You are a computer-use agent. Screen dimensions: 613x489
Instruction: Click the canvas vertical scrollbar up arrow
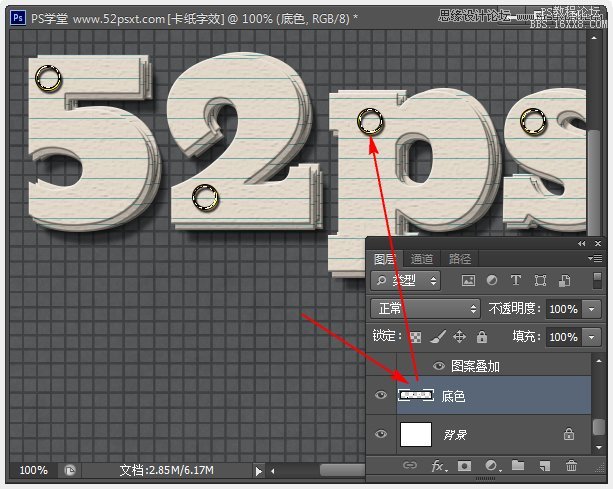coord(594,38)
